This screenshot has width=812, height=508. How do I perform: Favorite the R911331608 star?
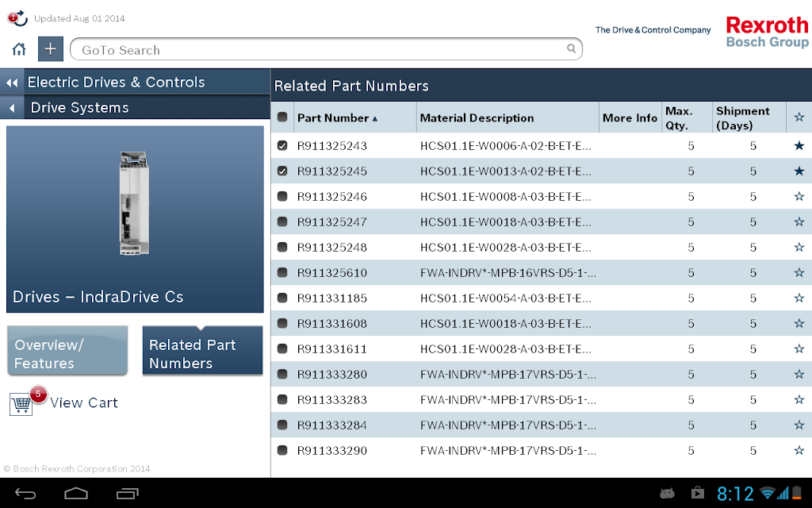pyautogui.click(x=799, y=324)
